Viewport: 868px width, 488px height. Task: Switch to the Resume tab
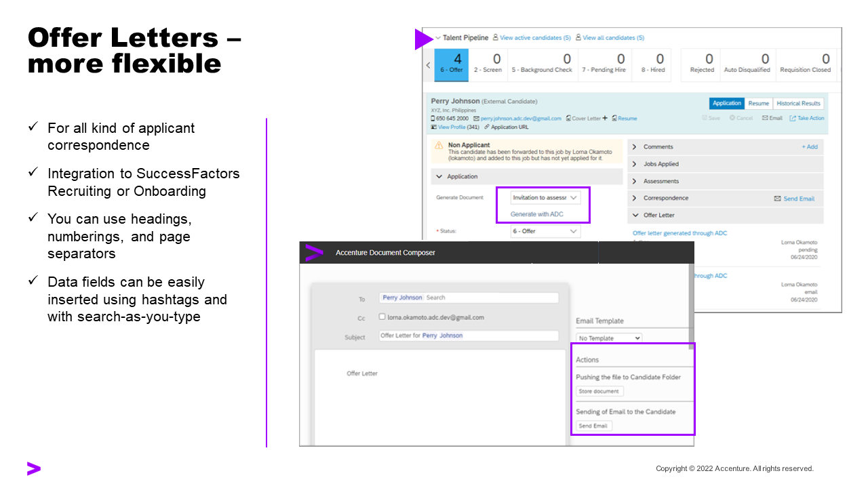tap(759, 104)
